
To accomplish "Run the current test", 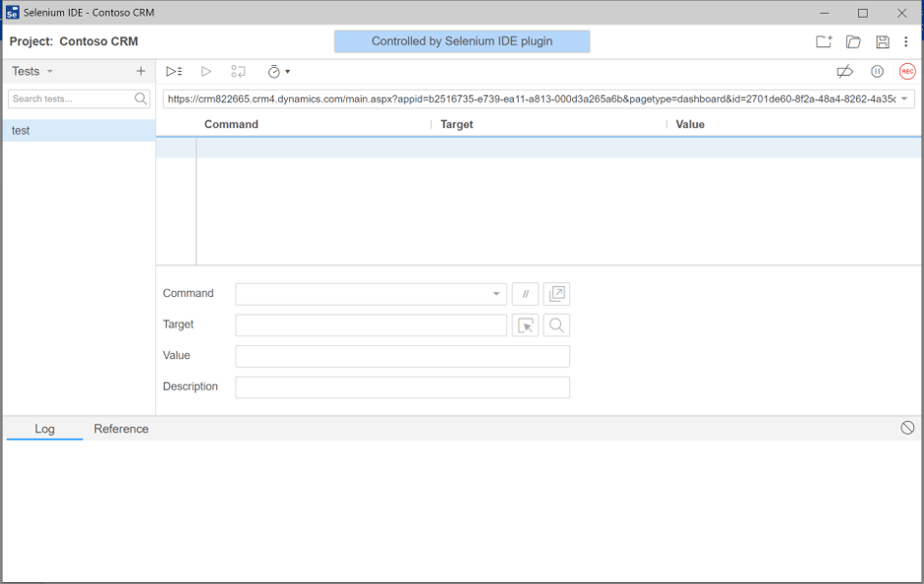I will coord(205,72).
